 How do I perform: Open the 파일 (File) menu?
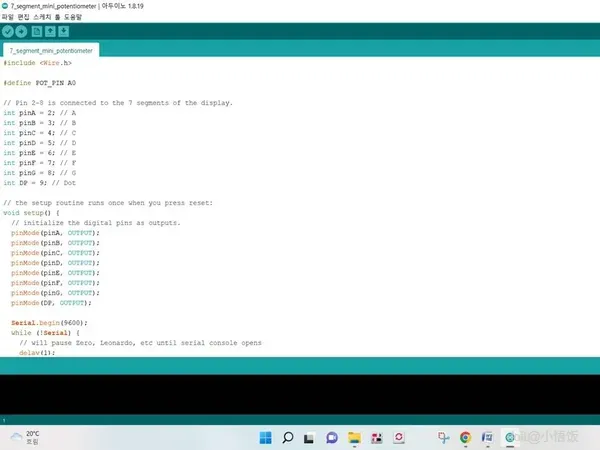pyautogui.click(x=8, y=17)
